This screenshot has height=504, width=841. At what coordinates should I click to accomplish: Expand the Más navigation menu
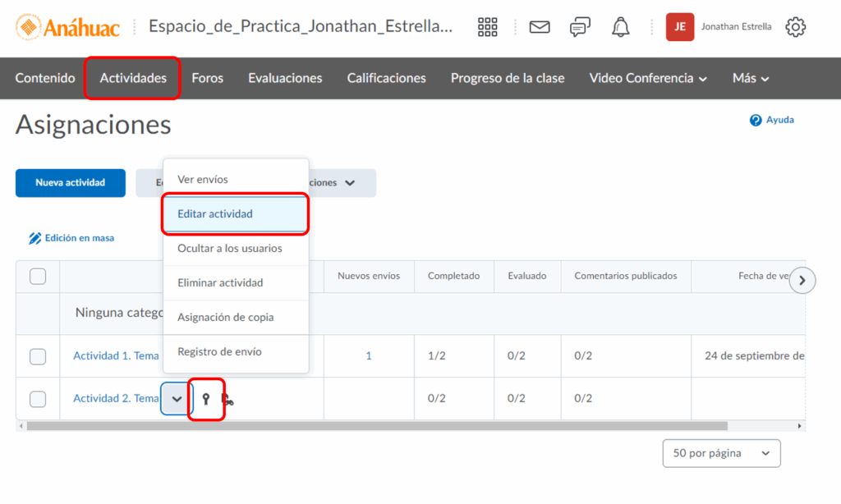point(751,79)
